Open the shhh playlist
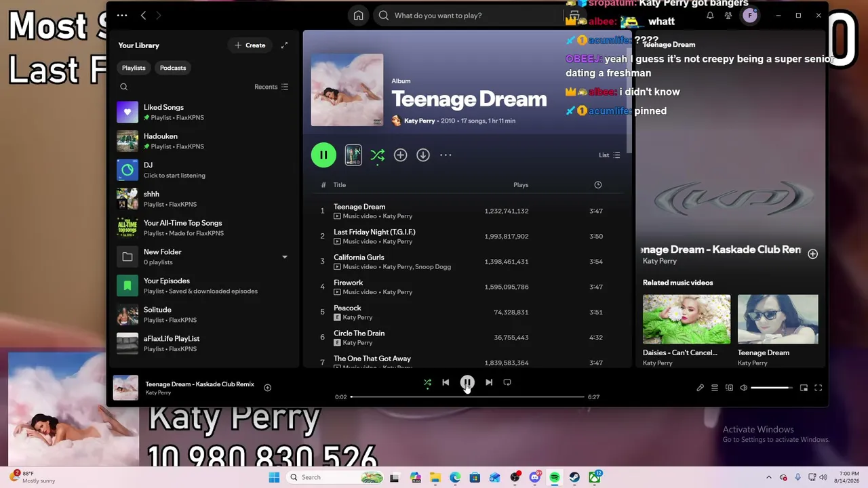The image size is (868, 488). click(203, 199)
